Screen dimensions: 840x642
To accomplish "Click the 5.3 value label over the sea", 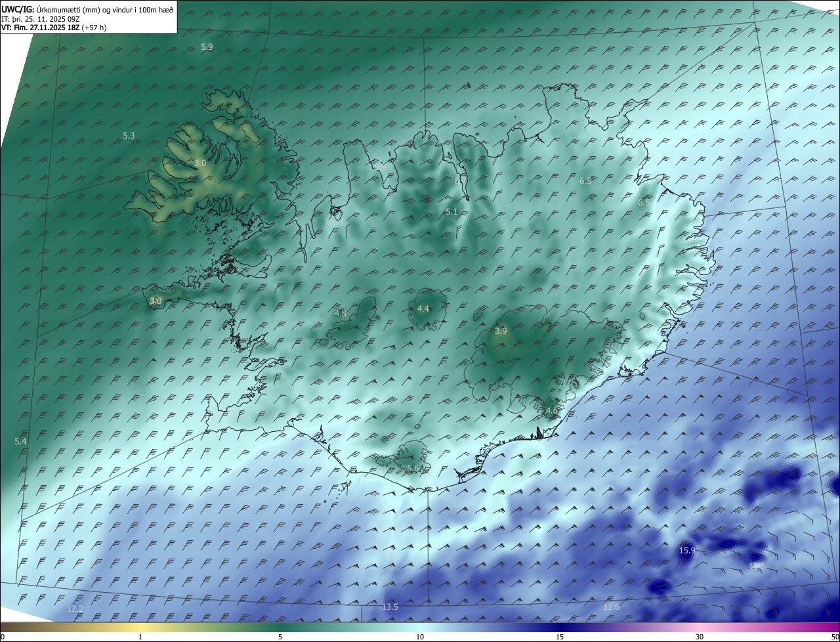I will click(129, 136).
